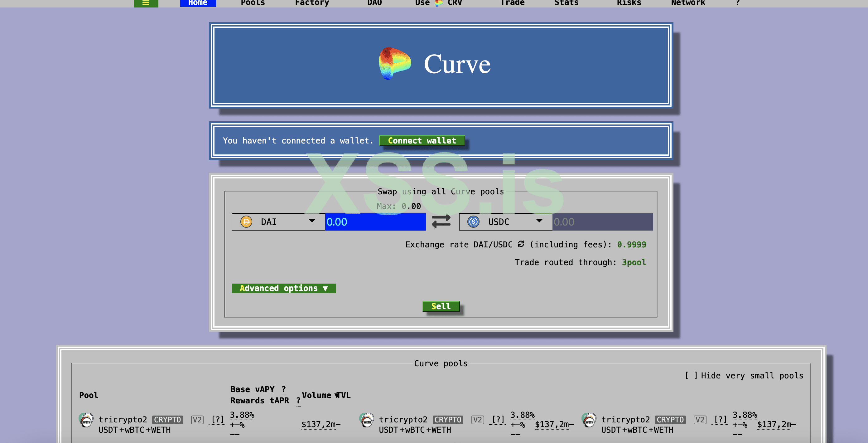The height and width of the screenshot is (443, 868).
Task: Click the question mark beside Base vAPY
Action: click(283, 389)
